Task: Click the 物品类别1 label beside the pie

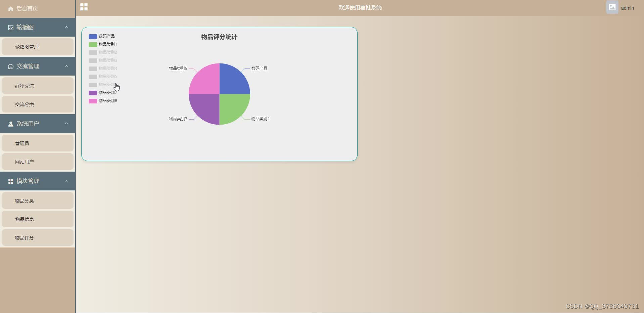Action: tap(261, 119)
